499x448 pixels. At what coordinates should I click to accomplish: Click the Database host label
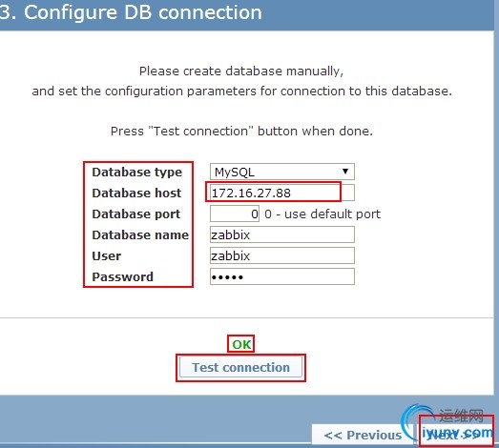(x=136, y=193)
